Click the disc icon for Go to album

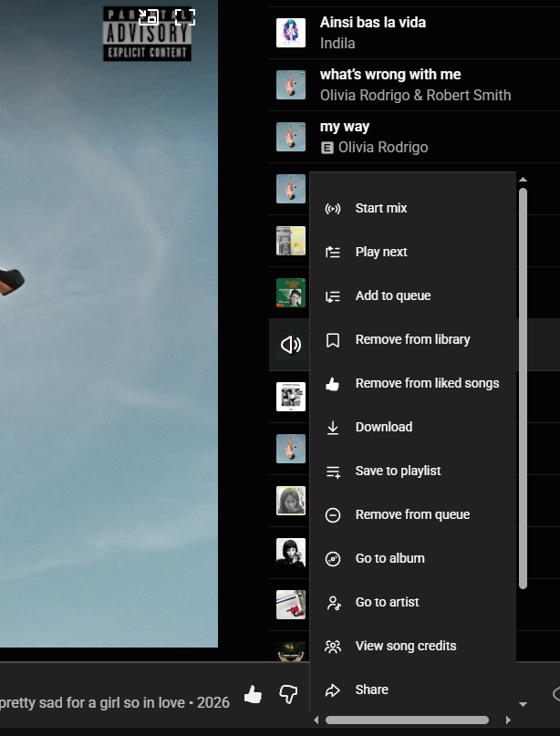(x=333, y=559)
